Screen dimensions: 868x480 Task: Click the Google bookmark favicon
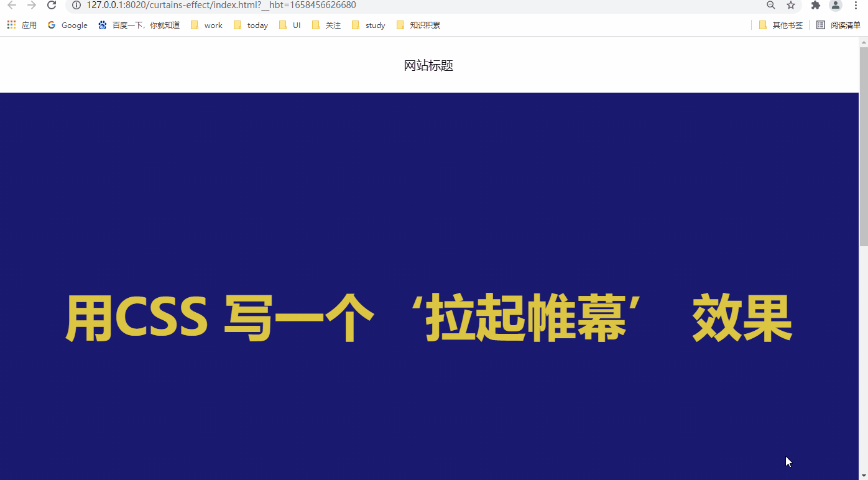point(52,25)
